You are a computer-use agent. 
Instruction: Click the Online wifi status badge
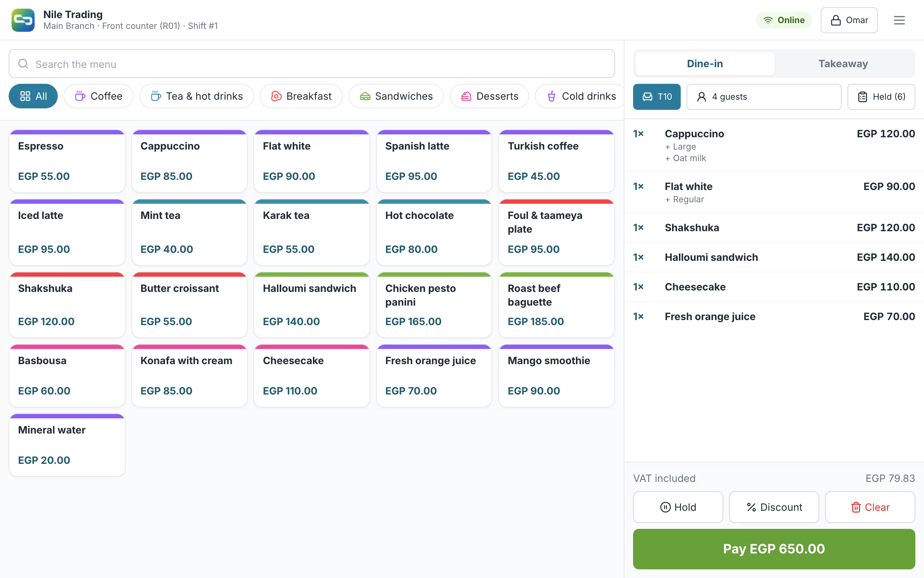click(x=784, y=20)
